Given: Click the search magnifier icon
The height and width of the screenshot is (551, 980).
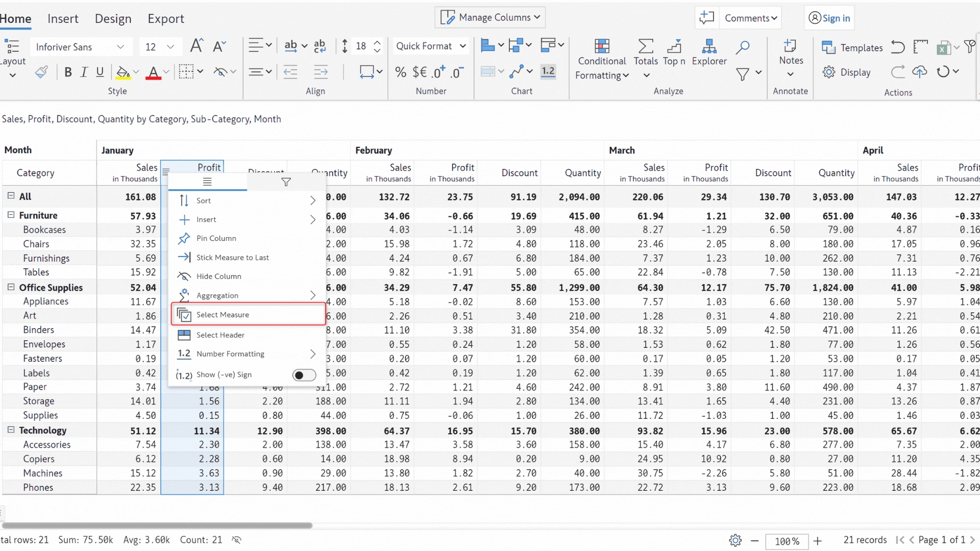Looking at the screenshot, I should tap(743, 47).
